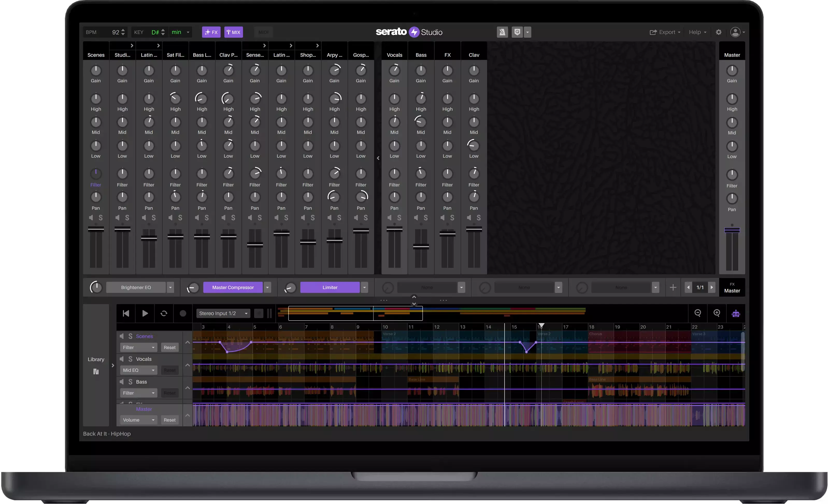The width and height of the screenshot is (829, 504).
Task: Click the Limiter effect button
Action: click(x=330, y=287)
